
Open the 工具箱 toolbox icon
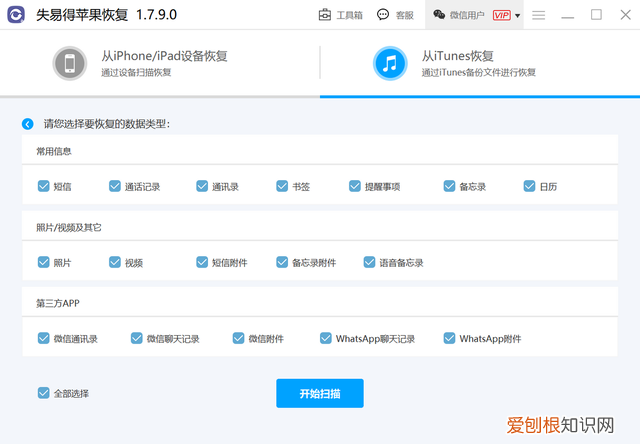pos(324,15)
